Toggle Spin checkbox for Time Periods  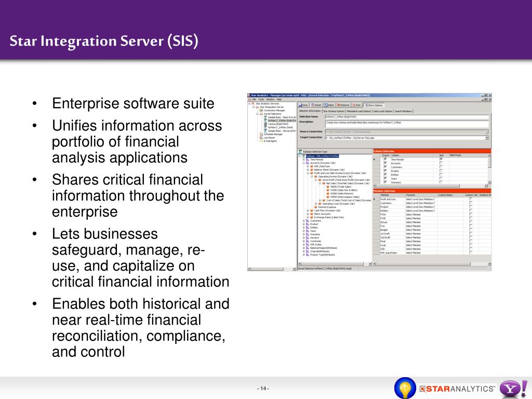point(441,159)
